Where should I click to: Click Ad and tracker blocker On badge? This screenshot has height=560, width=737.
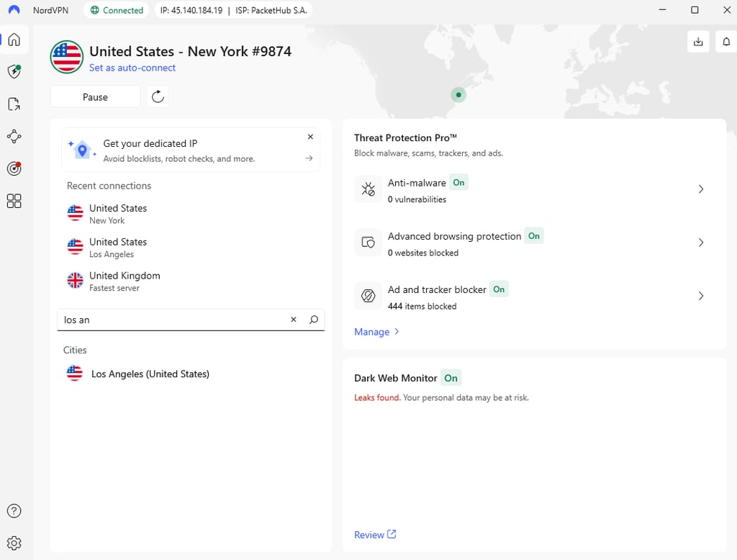point(499,289)
